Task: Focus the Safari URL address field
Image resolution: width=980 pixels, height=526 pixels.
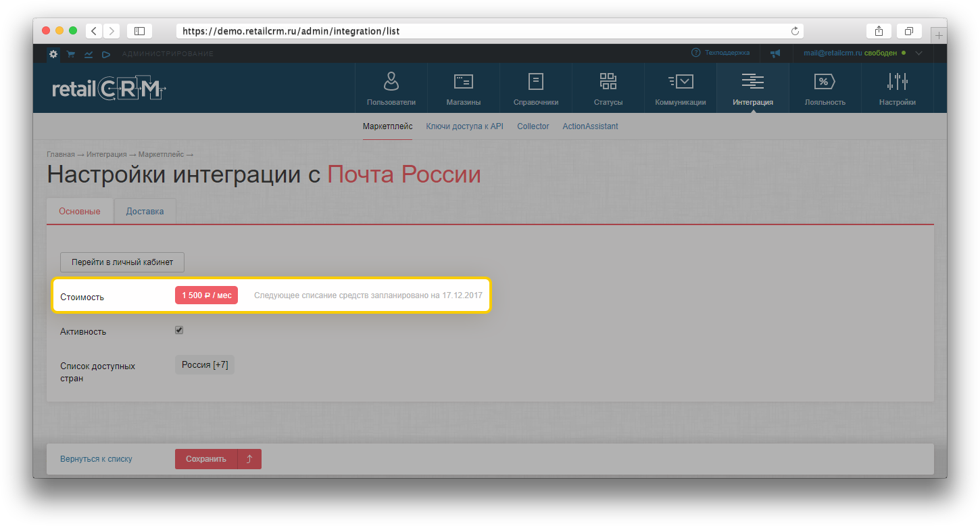Action: [x=490, y=31]
